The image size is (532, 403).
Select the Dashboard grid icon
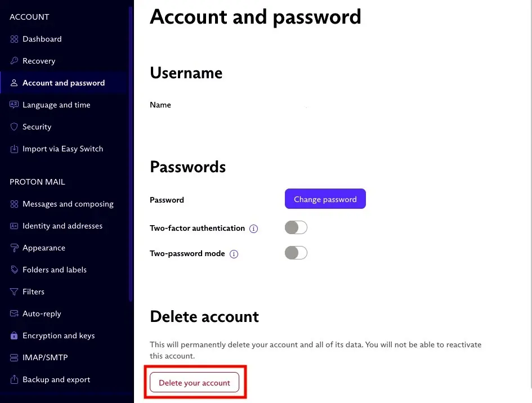(x=14, y=39)
